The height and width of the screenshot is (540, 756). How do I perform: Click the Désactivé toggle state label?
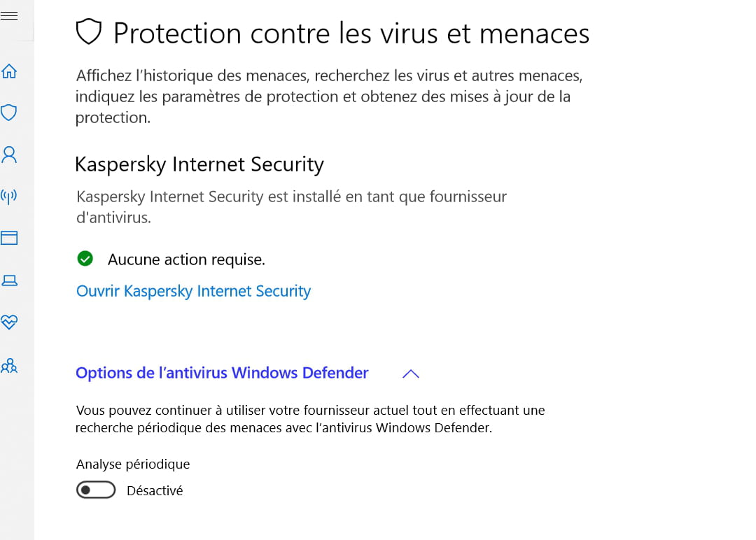[155, 491]
